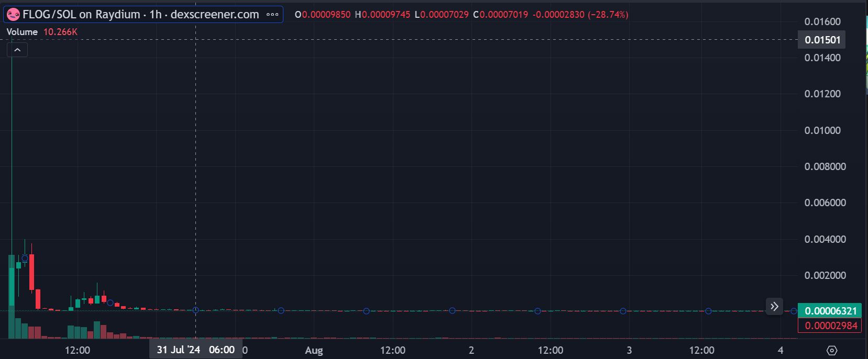Click the red 0.00002984 price label
868x359 pixels.
pos(830,326)
